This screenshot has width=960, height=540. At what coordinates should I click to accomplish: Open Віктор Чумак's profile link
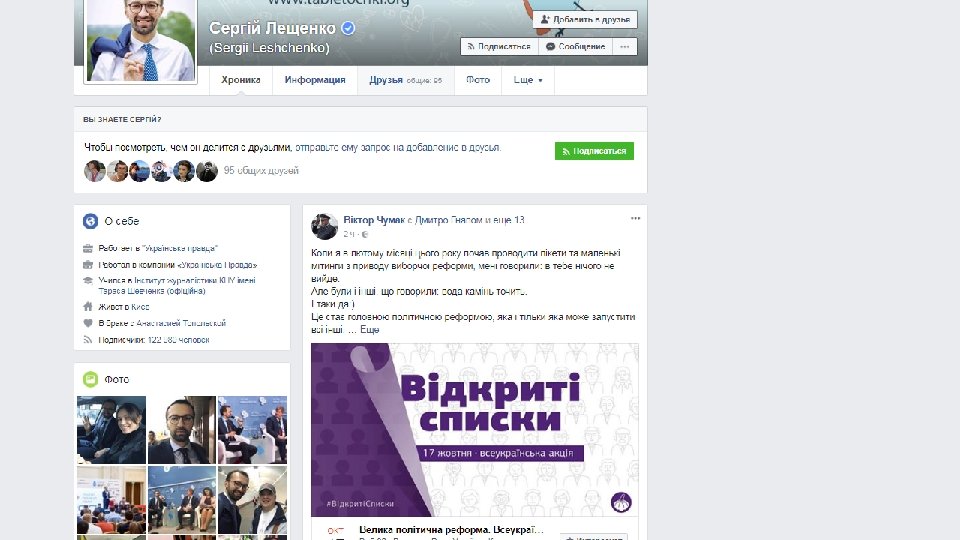tap(374, 220)
